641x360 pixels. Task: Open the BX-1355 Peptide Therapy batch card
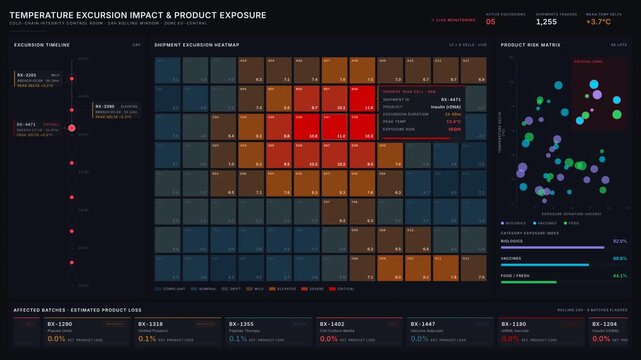coord(269,332)
